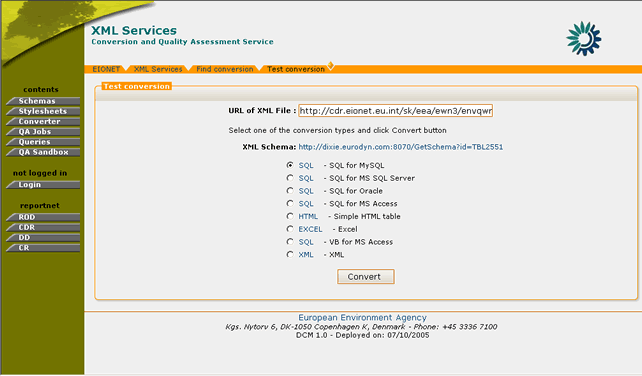Image resolution: width=642 pixels, height=376 pixels.
Task: Click the EXCEL stylesheet link
Action: 310,229
